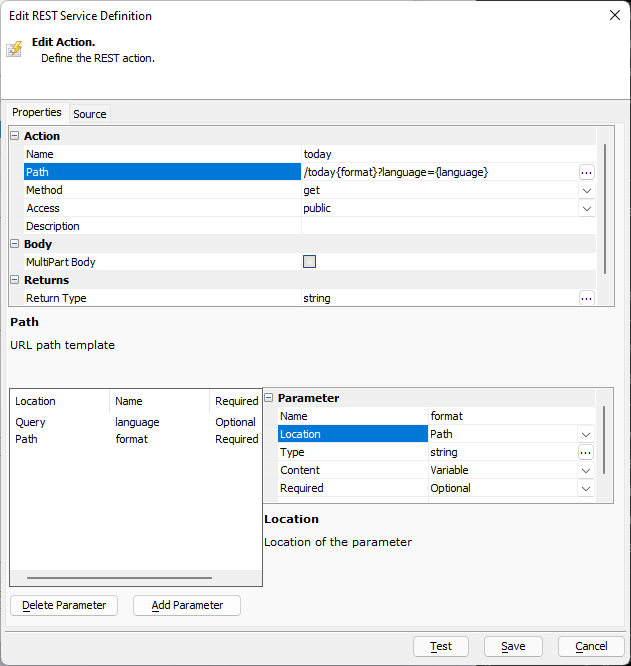This screenshot has width=631, height=666.
Task: Collapse the Action section
Action: tap(15, 135)
